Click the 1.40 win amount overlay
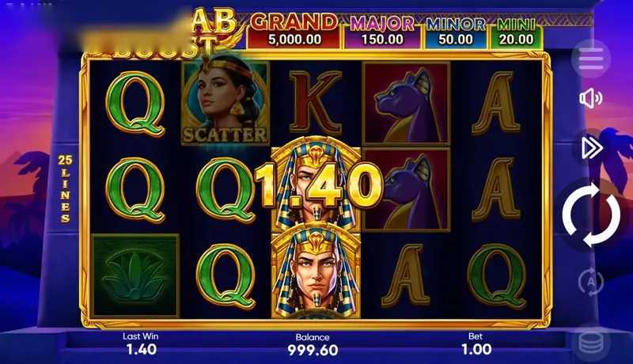 click(319, 185)
